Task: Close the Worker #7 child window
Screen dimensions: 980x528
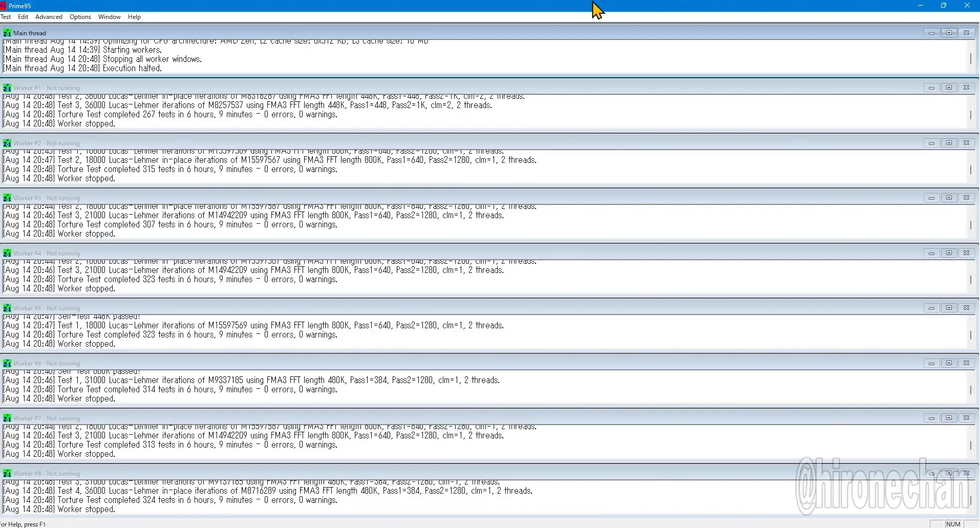Action: [x=966, y=418]
